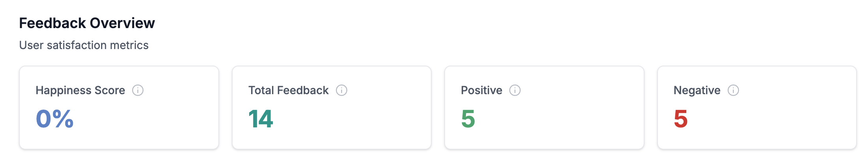Viewport: 868px width, 163px height.
Task: Select the Negative label text
Action: click(697, 90)
